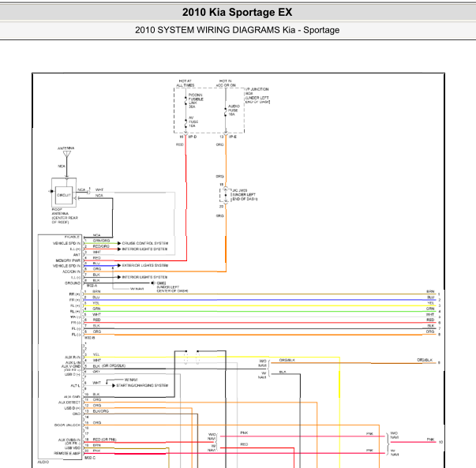Image resolution: width=476 pixels, height=468 pixels.
Task: Click the "ALT L" pin label
Action: point(76,386)
